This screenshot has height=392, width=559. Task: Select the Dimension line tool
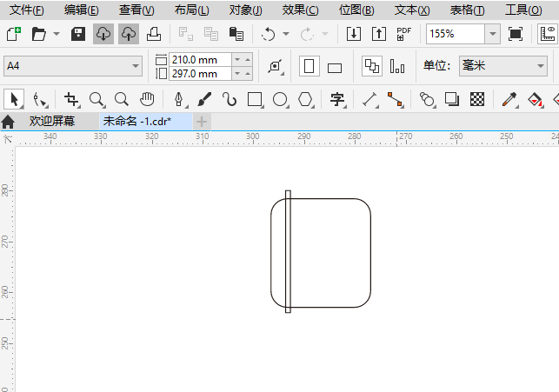click(370, 99)
